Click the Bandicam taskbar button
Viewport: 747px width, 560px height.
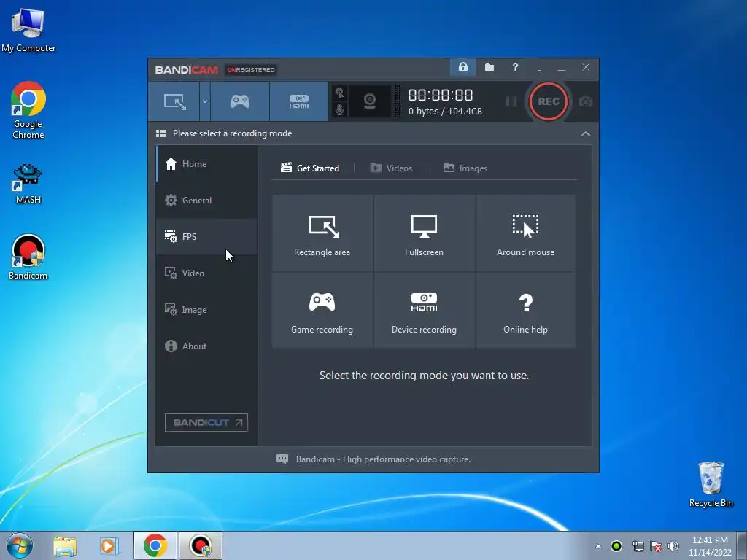tap(200, 545)
